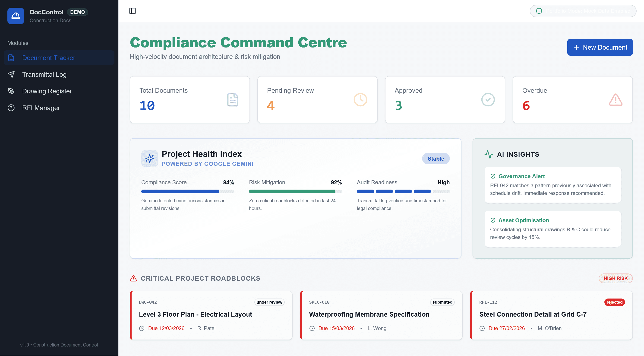Toggle the sidebar collapse icon

tap(133, 11)
